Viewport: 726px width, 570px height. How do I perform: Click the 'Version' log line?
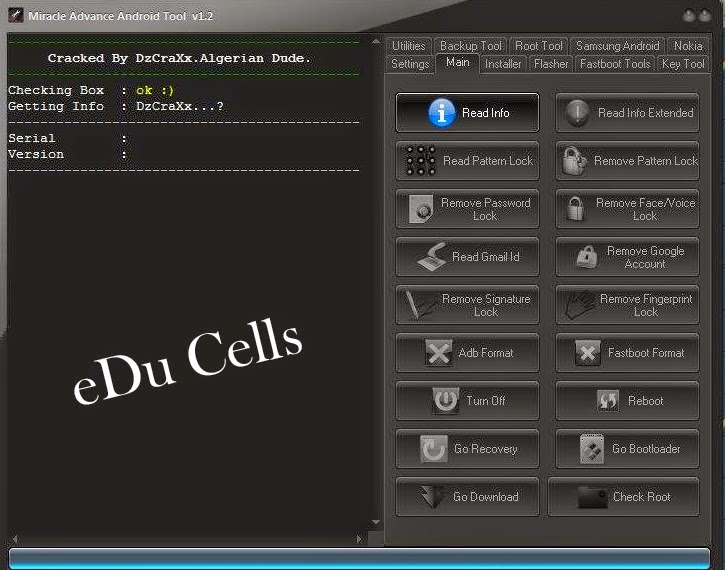(x=68, y=154)
